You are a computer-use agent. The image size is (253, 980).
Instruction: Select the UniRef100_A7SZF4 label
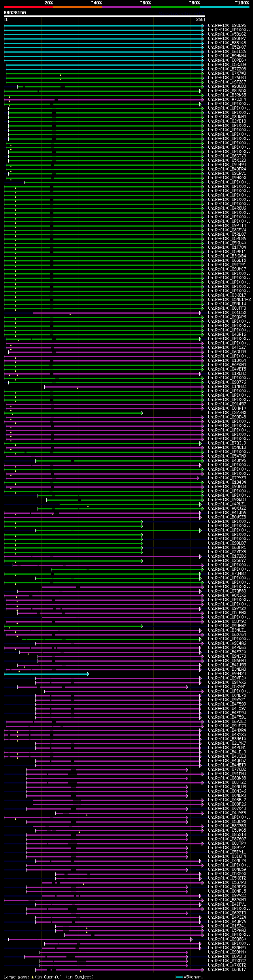227,100
